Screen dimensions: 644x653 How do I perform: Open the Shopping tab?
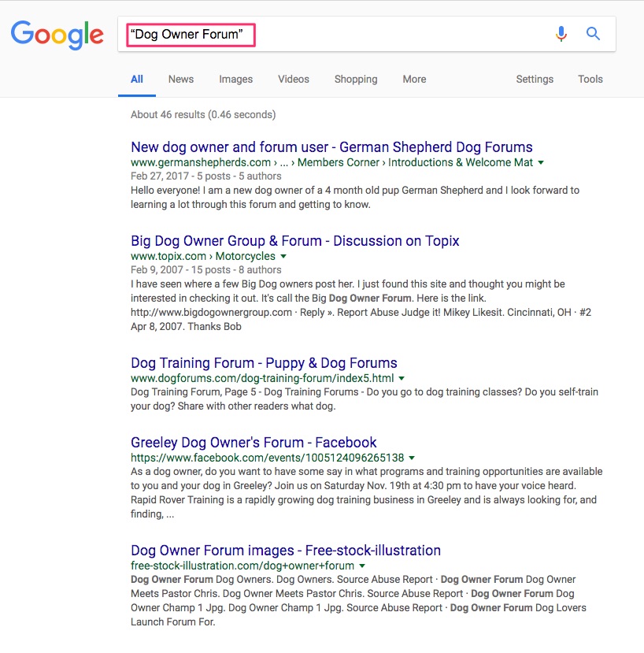pos(356,79)
